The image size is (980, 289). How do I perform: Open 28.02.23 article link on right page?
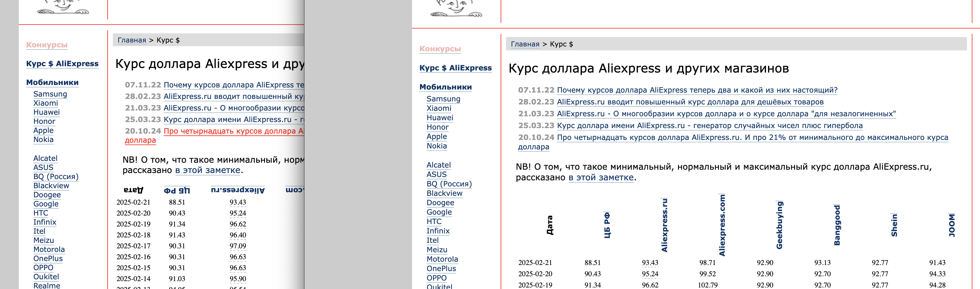[x=690, y=102]
